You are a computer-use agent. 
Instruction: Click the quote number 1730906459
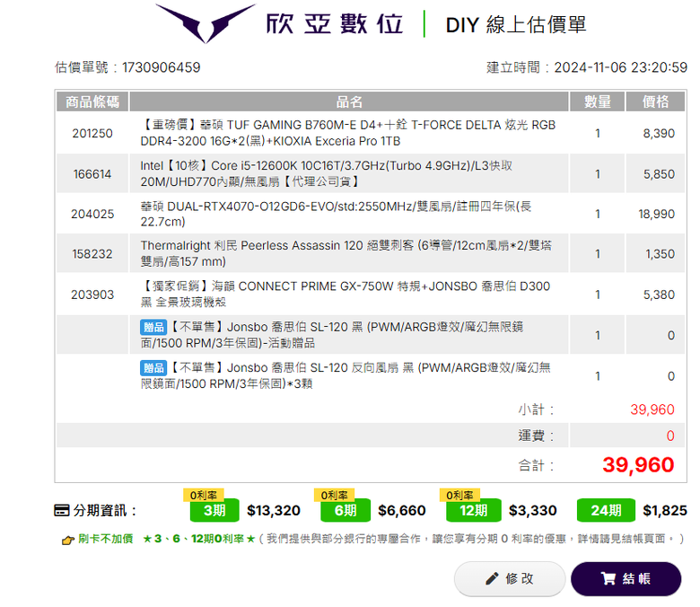[162, 67]
